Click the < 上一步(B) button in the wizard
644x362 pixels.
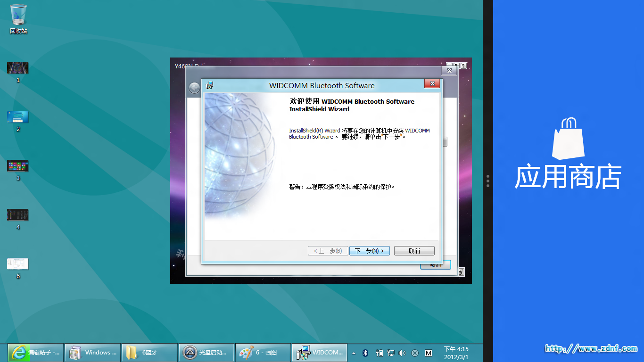point(328,251)
